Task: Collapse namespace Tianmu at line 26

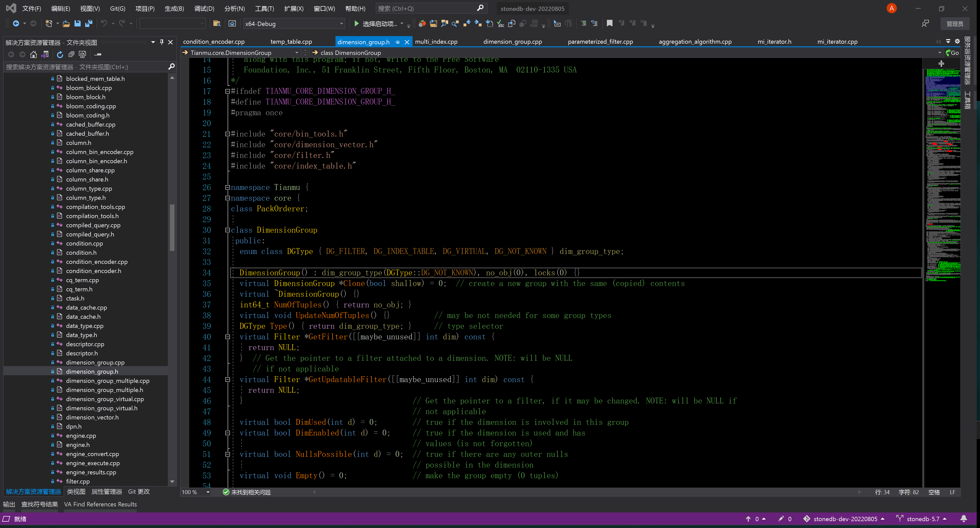Action: tap(227, 187)
